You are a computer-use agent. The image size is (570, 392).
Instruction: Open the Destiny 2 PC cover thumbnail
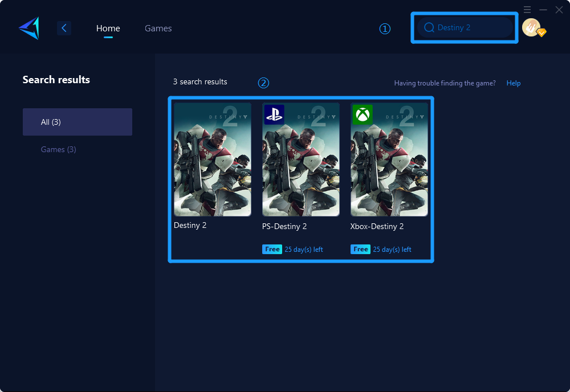tap(213, 160)
